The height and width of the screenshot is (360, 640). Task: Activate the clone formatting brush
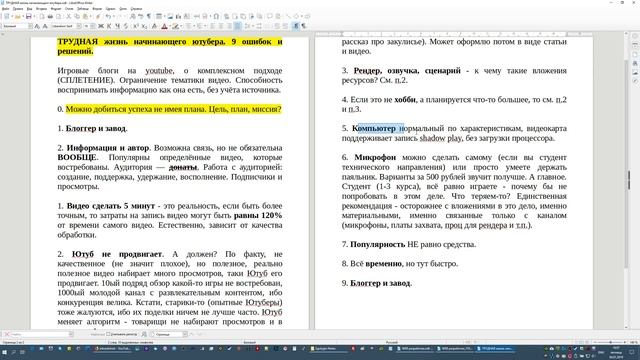coord(98,16)
